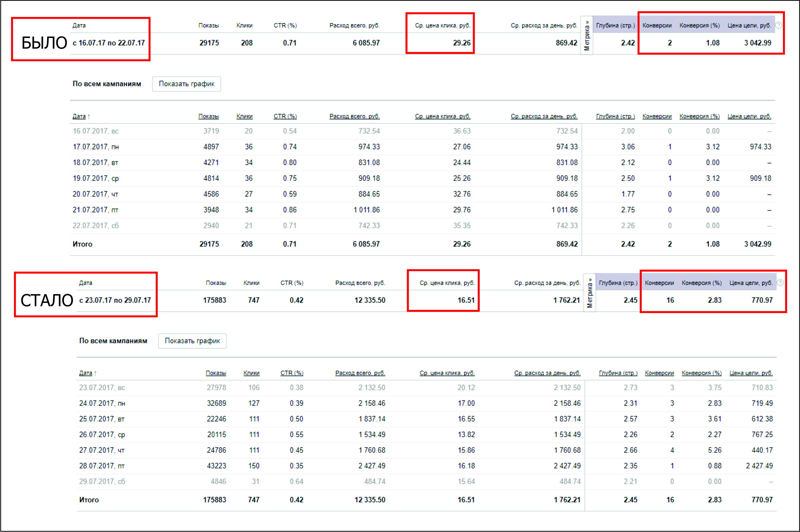
Task: Sort the bottom table by Дата
Action: (86, 373)
